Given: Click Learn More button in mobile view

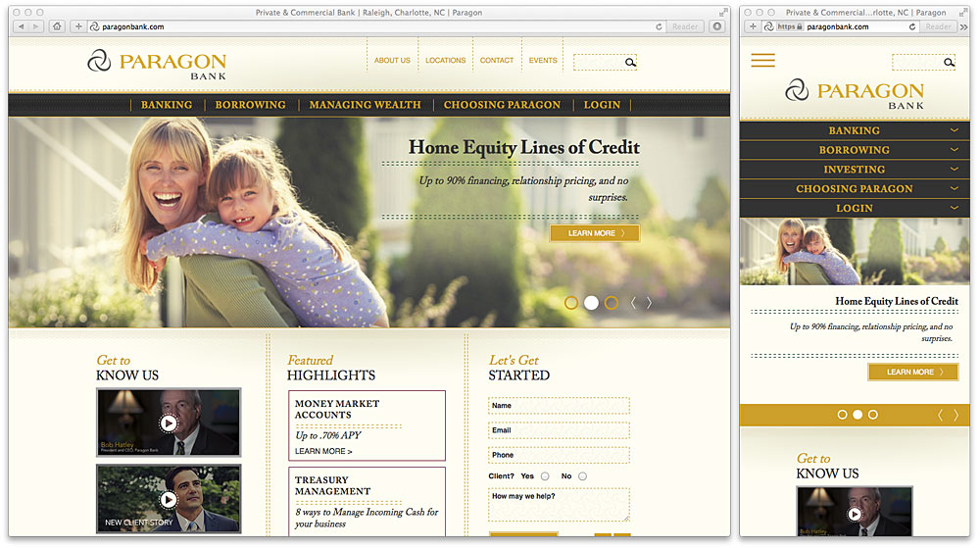Looking at the screenshot, I should coord(912,372).
